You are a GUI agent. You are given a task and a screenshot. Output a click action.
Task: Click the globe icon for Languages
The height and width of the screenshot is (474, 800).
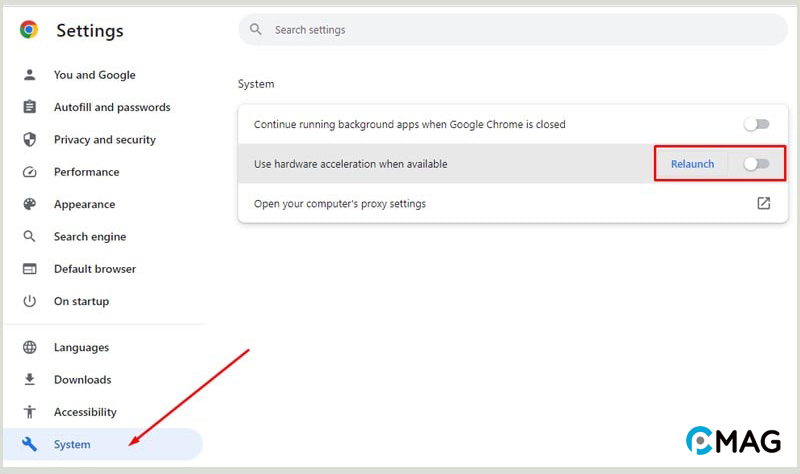tap(30, 347)
